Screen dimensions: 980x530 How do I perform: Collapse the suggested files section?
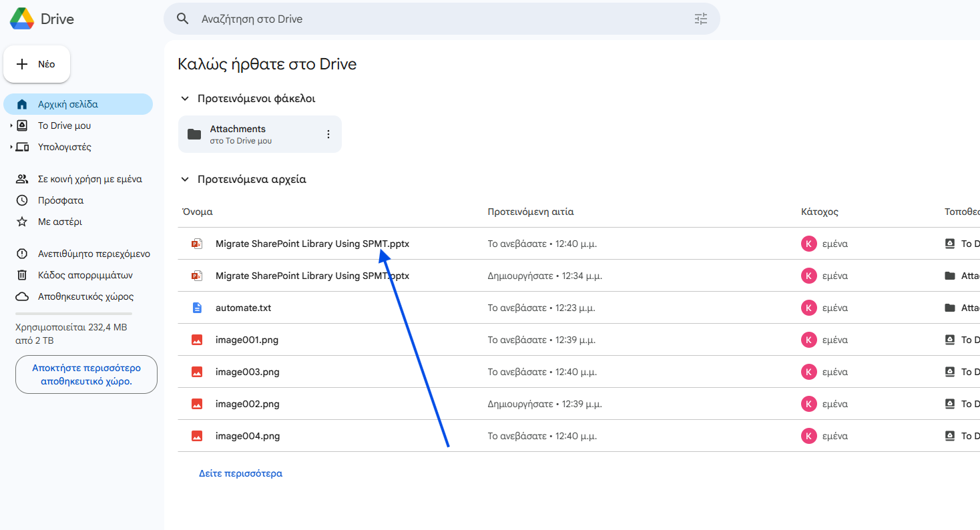185,180
